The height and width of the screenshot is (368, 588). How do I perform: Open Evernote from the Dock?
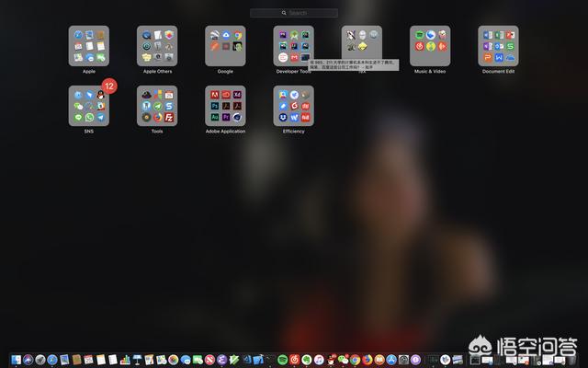pos(307,360)
